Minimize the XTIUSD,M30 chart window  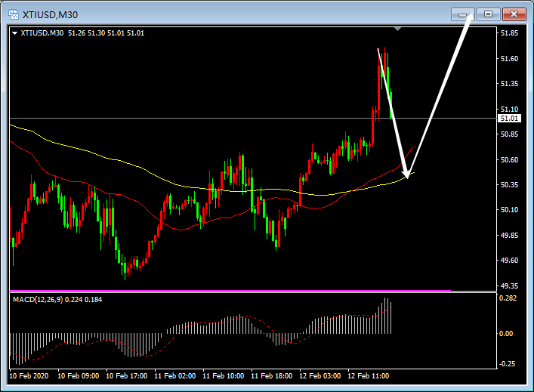pyautogui.click(x=462, y=14)
